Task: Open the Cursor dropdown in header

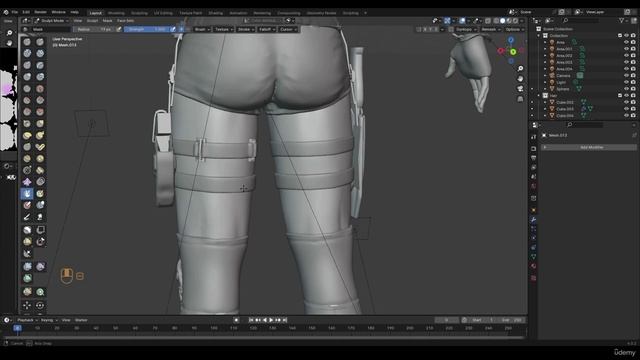Action: coord(288,29)
